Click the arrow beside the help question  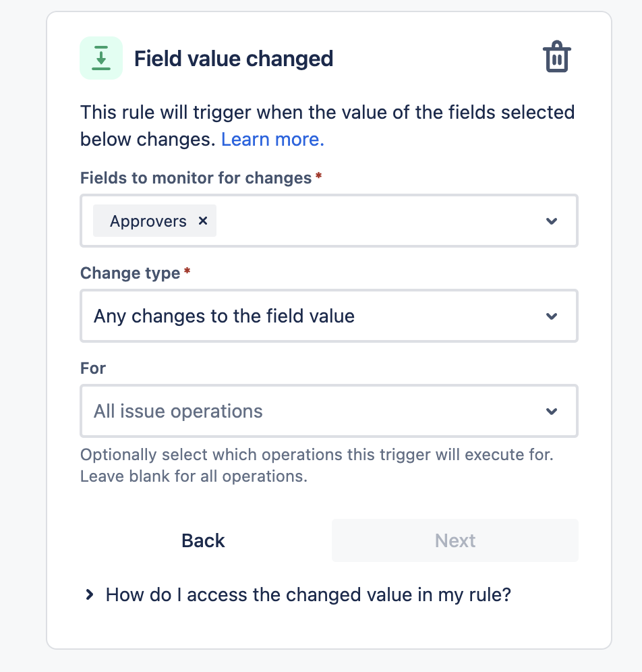(89, 594)
